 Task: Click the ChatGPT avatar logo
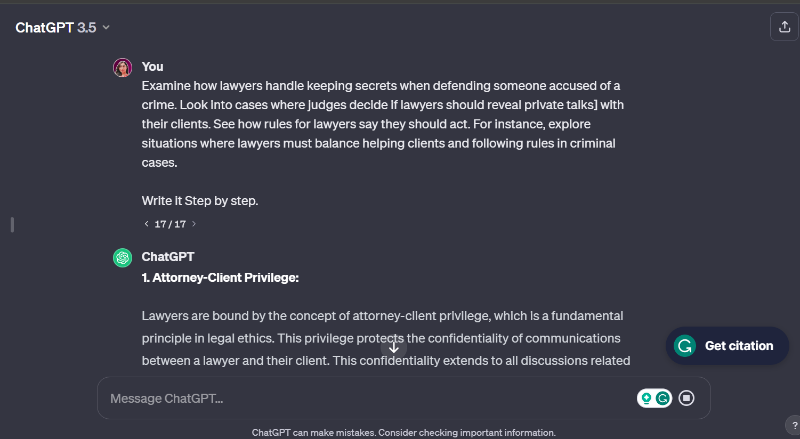point(122,257)
